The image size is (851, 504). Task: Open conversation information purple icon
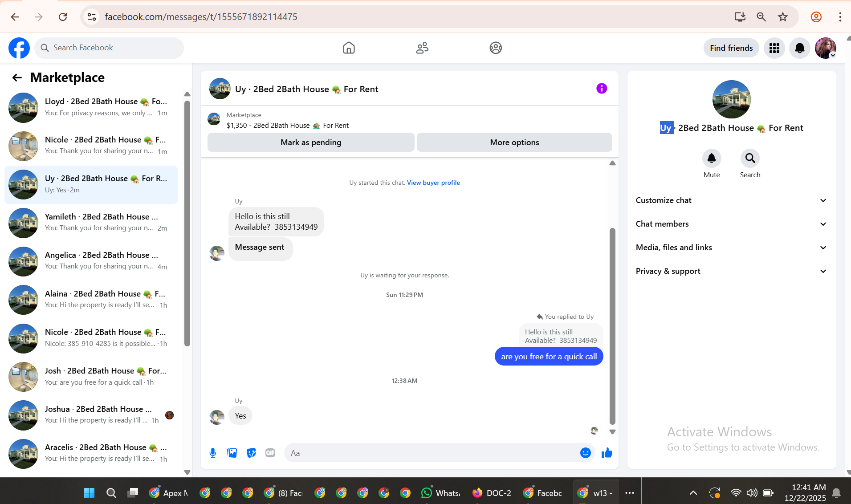[602, 89]
